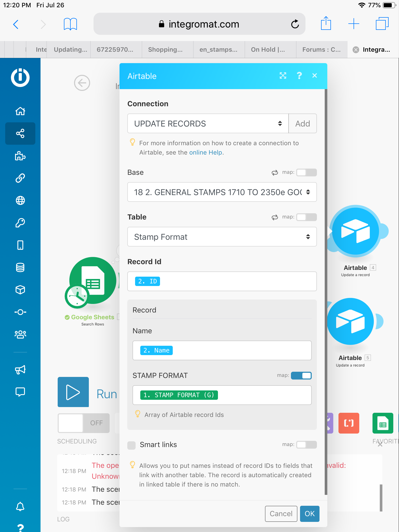Image resolution: width=399 pixels, height=532 pixels.
Task: Select the 1. STAMP FORMAT (G) pill
Action: [179, 395]
